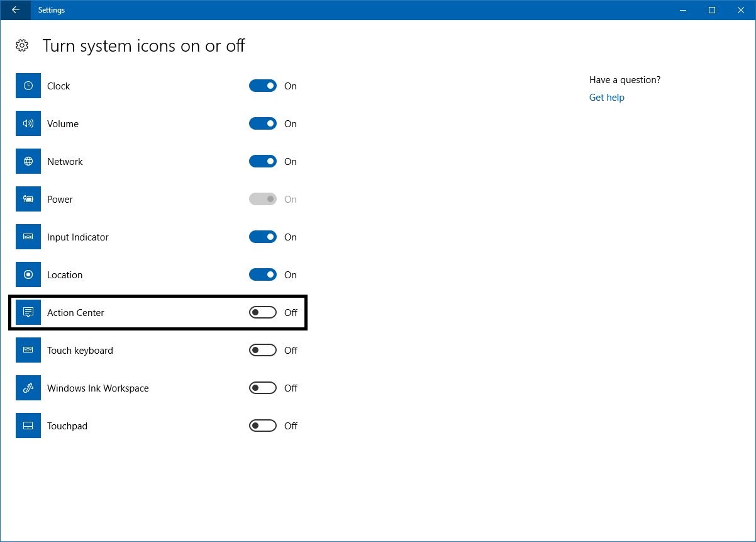
Task: Click the Action Center icon
Action: 28,312
